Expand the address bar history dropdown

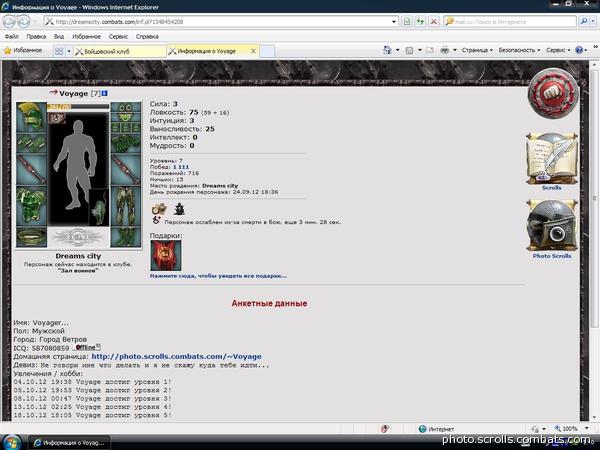coord(394,22)
